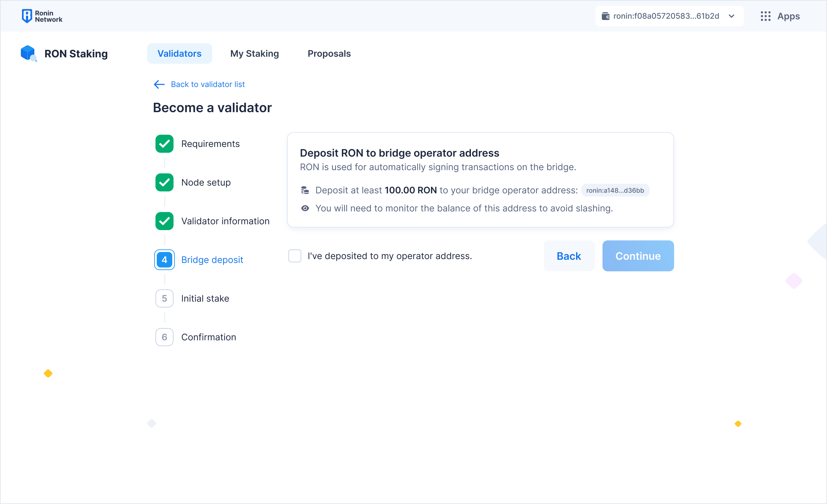The width and height of the screenshot is (827, 504).
Task: Click the Continue button
Action: 638,256
